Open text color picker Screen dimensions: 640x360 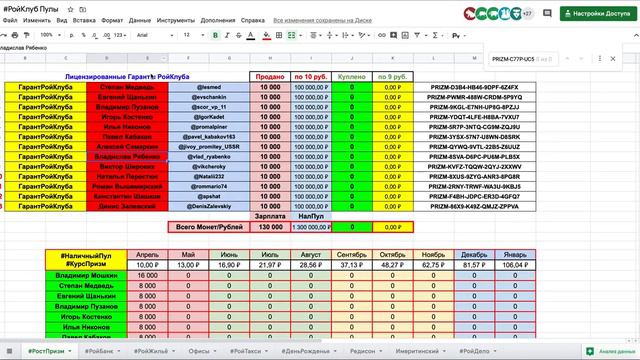251,36
